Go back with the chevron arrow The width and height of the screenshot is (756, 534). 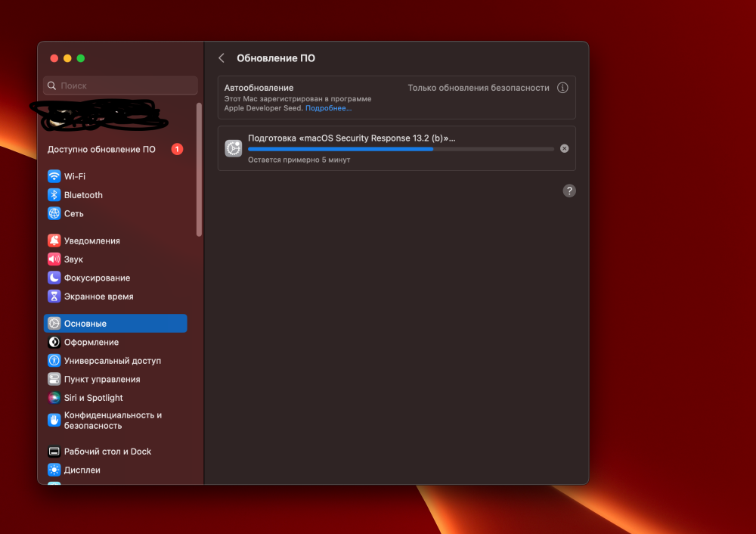pos(222,58)
